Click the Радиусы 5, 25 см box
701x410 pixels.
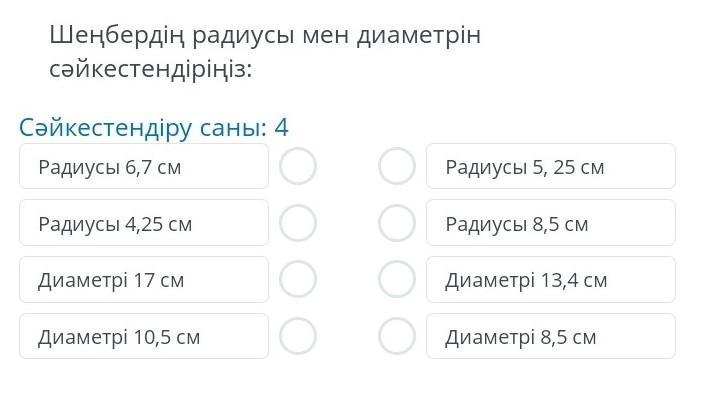(550, 167)
